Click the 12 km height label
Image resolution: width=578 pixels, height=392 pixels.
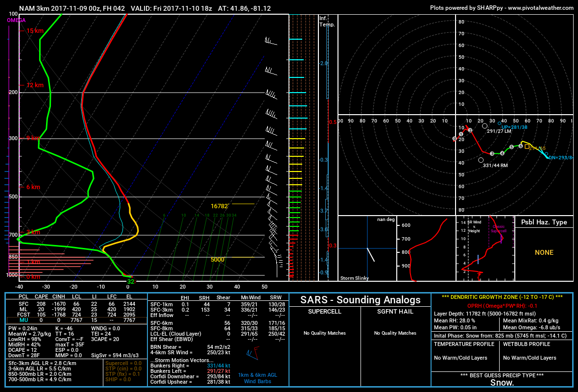[x=35, y=85]
